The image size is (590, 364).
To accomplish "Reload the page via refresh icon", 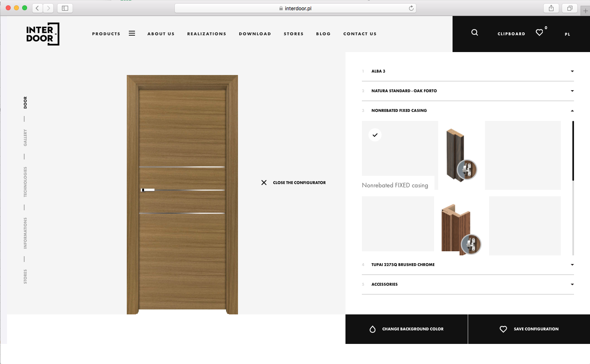I will [411, 8].
